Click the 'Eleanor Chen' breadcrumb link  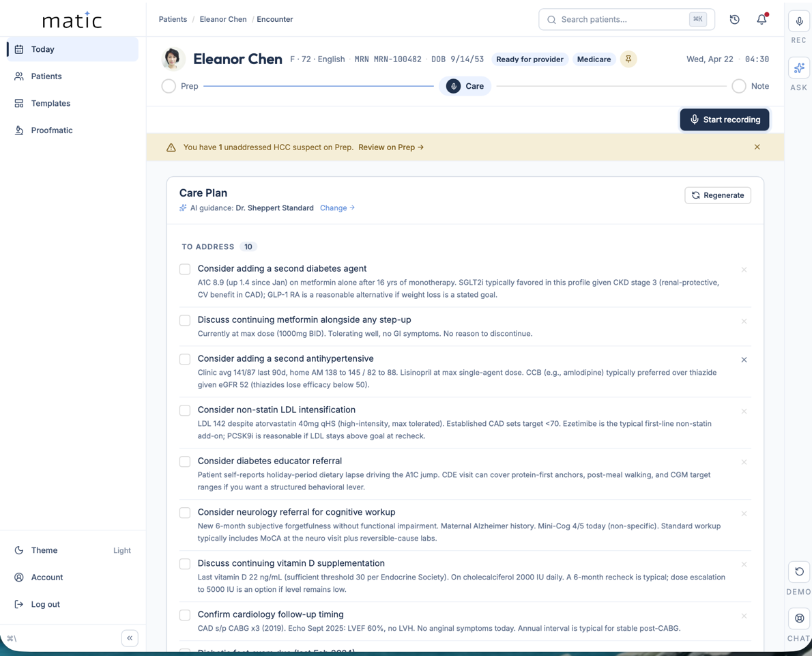[223, 19]
